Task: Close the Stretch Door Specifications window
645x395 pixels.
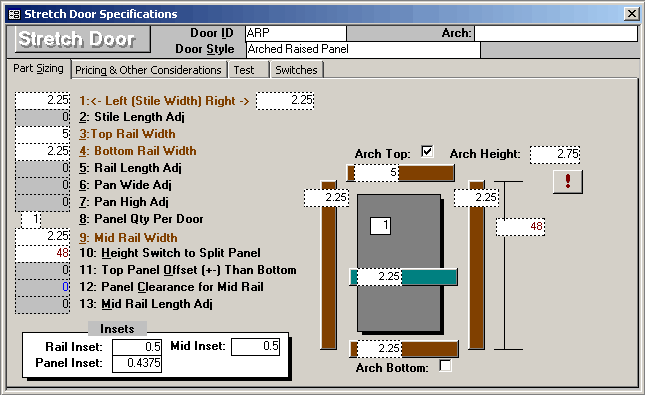Action: [631, 14]
